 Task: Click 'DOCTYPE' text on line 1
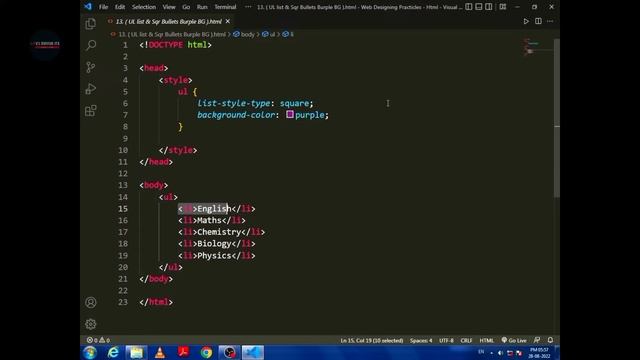click(x=166, y=45)
